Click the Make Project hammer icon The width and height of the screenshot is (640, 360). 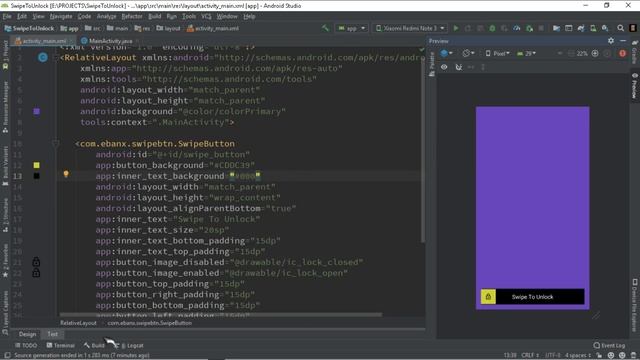point(325,28)
